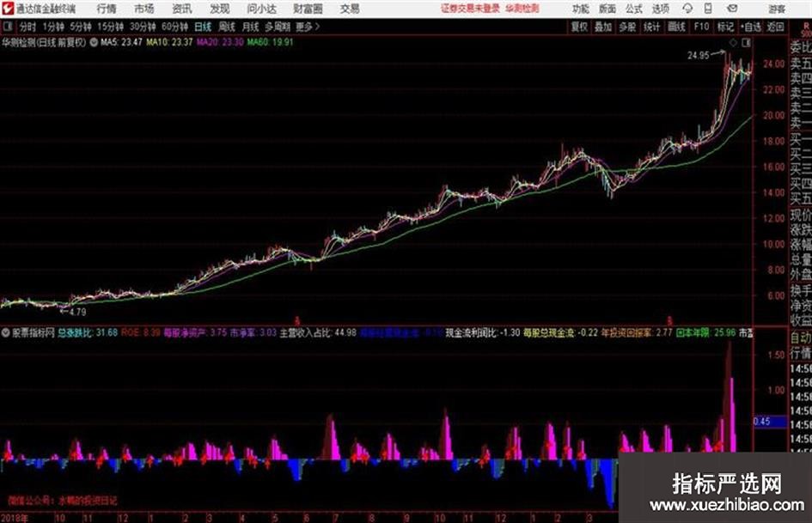Image resolution: width=812 pixels, height=523 pixels.
Task: Click the 返回 back button
Action: (775, 27)
